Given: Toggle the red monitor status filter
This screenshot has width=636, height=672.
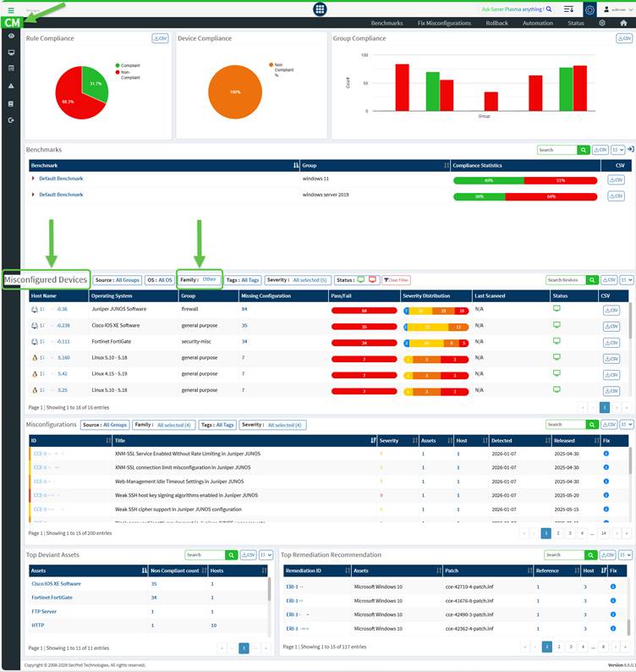Looking at the screenshot, I should coord(372,279).
